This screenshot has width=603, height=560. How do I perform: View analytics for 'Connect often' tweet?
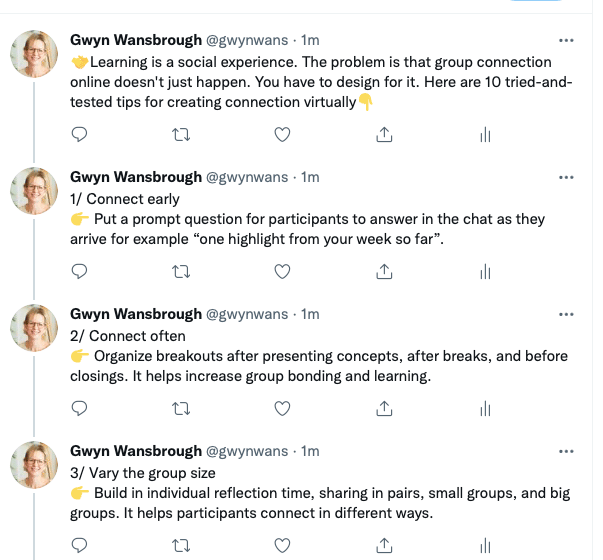tap(485, 408)
